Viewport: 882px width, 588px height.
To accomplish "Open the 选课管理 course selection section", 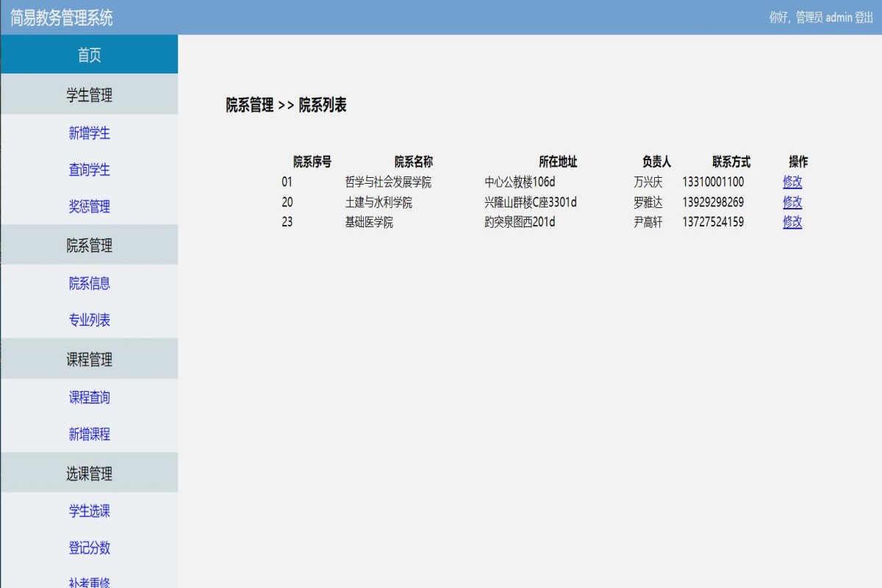I will [x=90, y=473].
